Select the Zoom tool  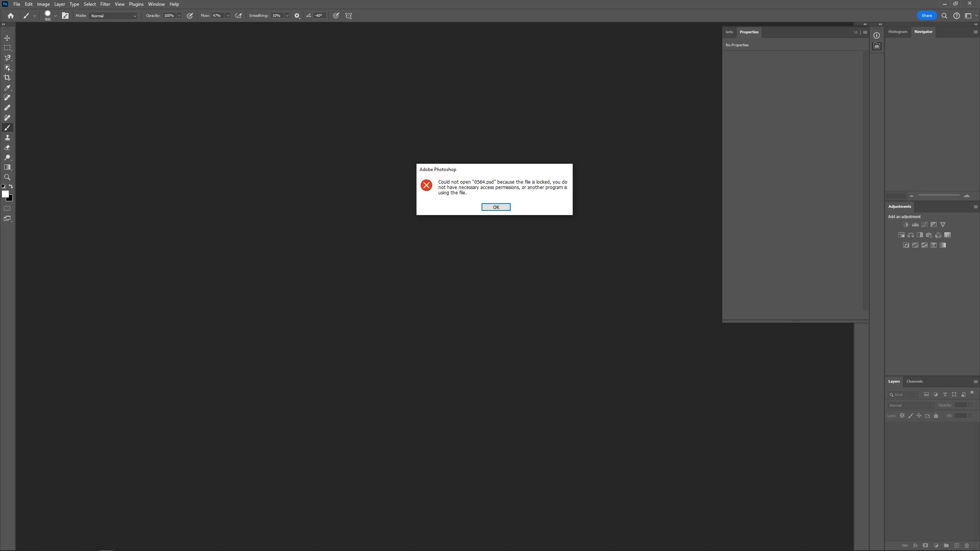tap(7, 177)
